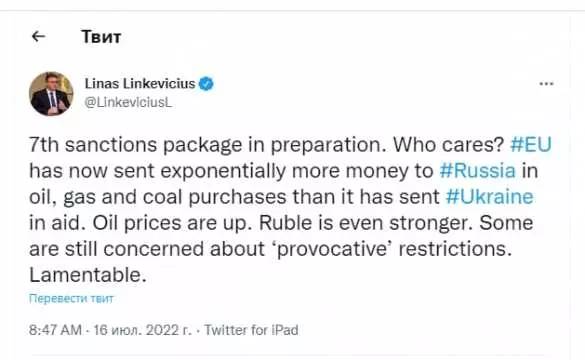This screenshot has width=585, height=360.
Task: Open the #Ukraine hashtag
Action: click(x=489, y=197)
